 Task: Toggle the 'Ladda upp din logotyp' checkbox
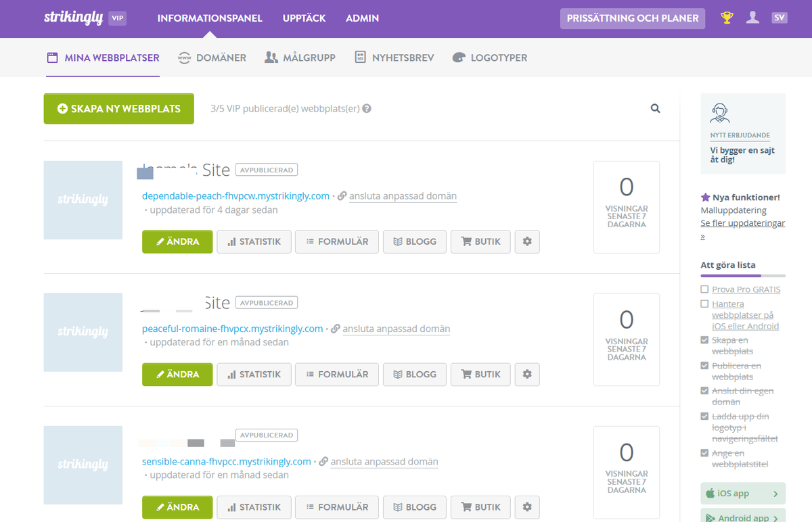click(x=704, y=417)
